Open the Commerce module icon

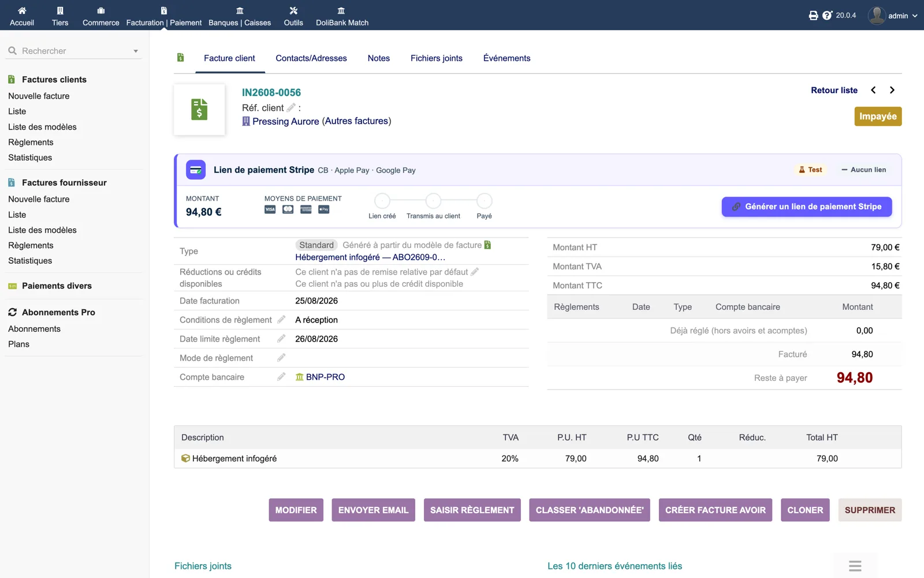click(101, 10)
